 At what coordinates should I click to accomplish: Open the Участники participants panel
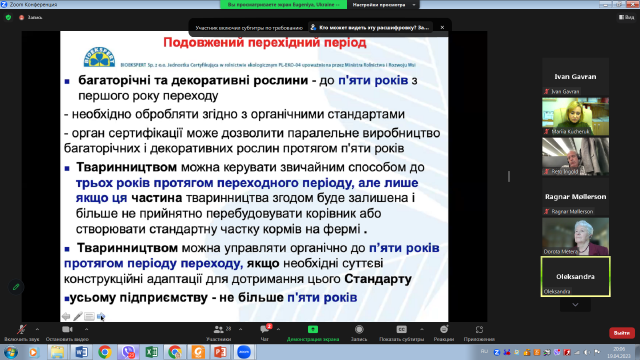pos(219,333)
